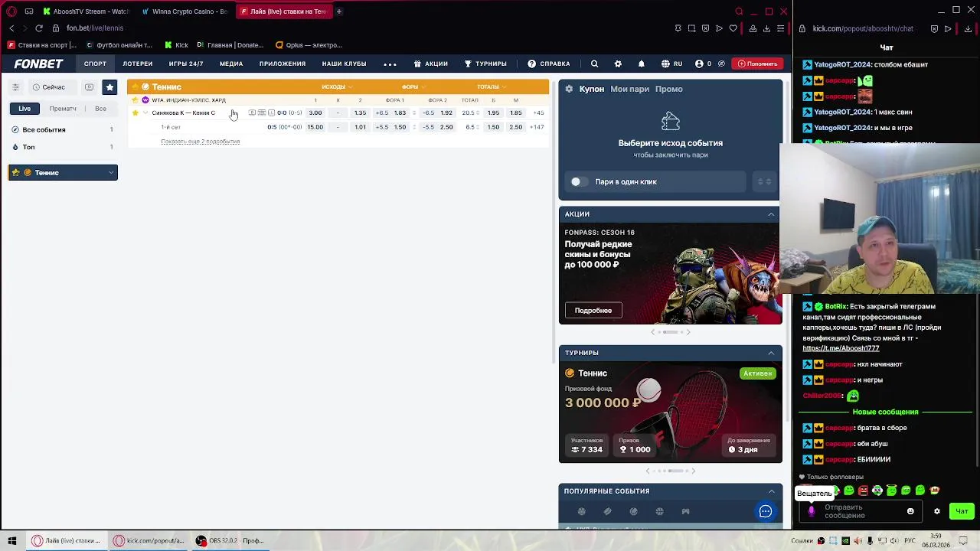Click the globe RU language selector
The height and width of the screenshot is (551, 980).
point(671,64)
